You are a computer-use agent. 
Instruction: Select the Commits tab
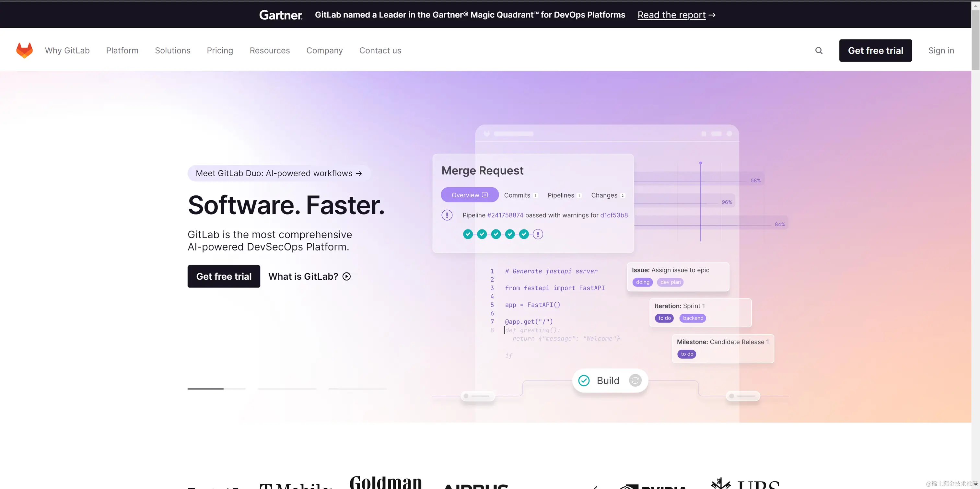pyautogui.click(x=520, y=195)
